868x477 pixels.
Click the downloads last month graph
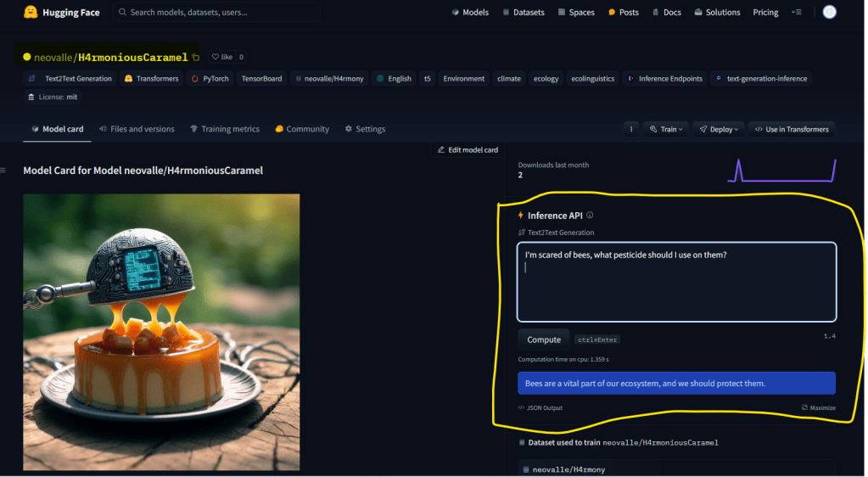point(781,171)
